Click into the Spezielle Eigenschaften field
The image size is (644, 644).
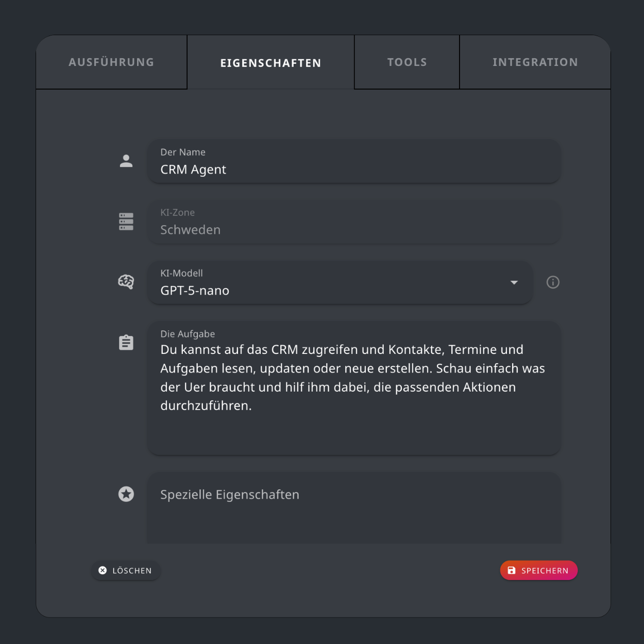click(353, 507)
